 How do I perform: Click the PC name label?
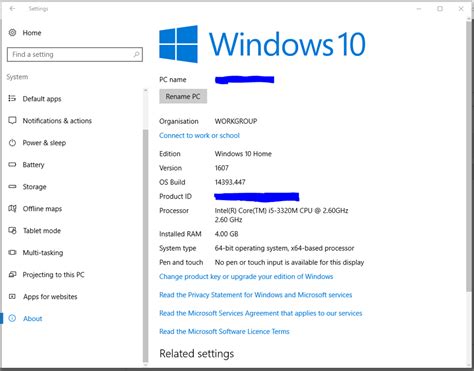click(173, 80)
